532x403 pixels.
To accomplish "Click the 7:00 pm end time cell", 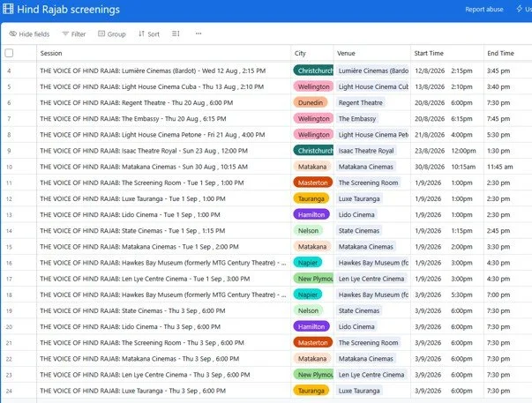I will tap(498, 295).
